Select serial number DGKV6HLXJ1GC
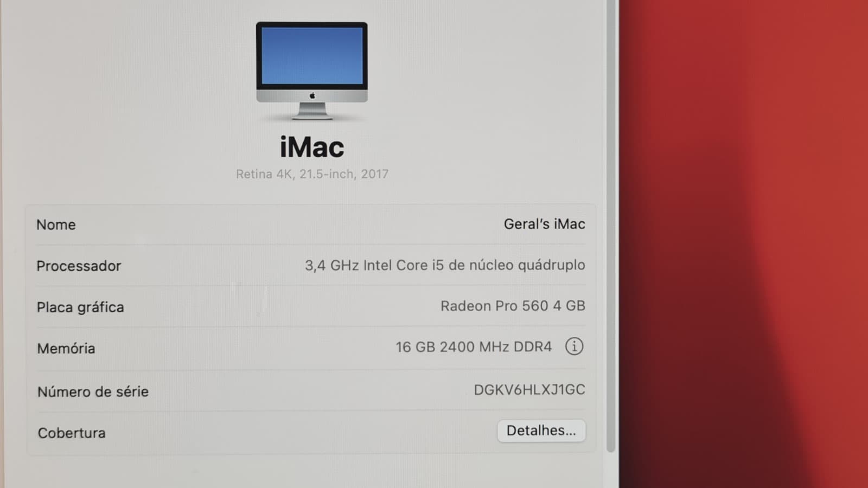The height and width of the screenshot is (488, 868). pyautogui.click(x=529, y=390)
